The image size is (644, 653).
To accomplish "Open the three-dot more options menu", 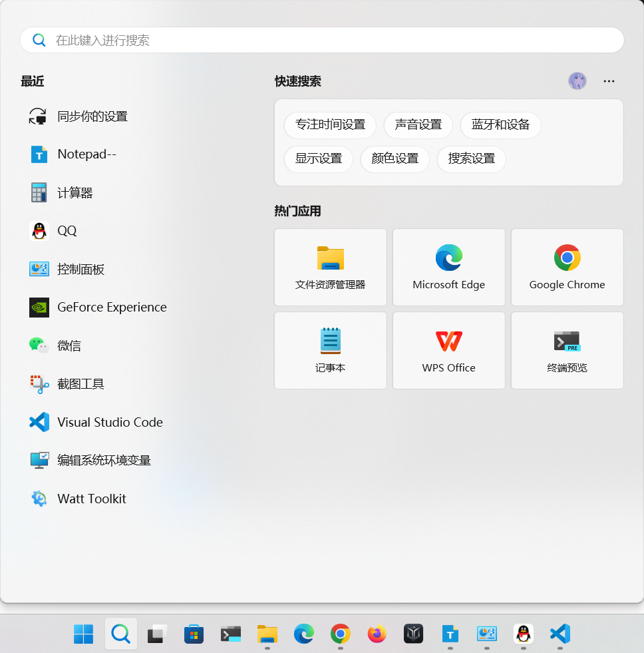I will tap(609, 81).
